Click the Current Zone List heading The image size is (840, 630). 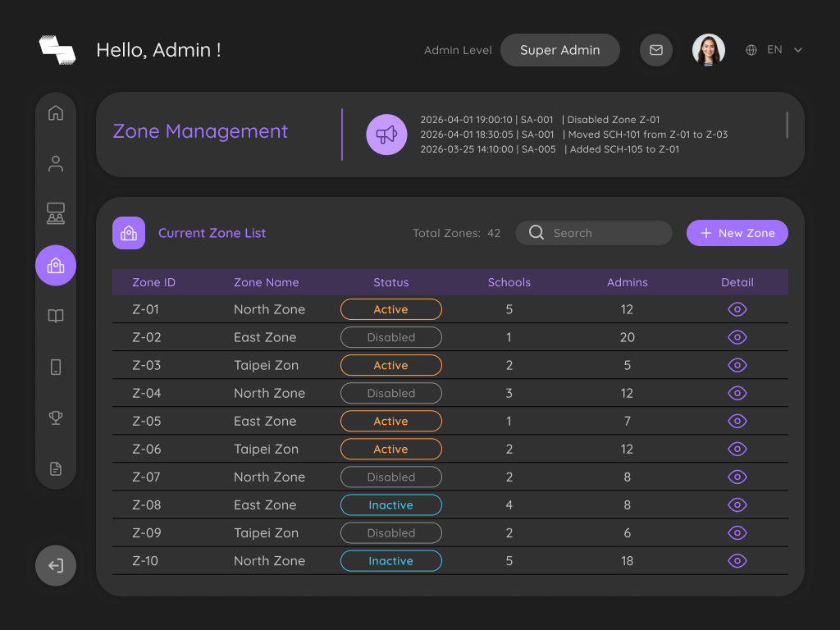tap(212, 233)
